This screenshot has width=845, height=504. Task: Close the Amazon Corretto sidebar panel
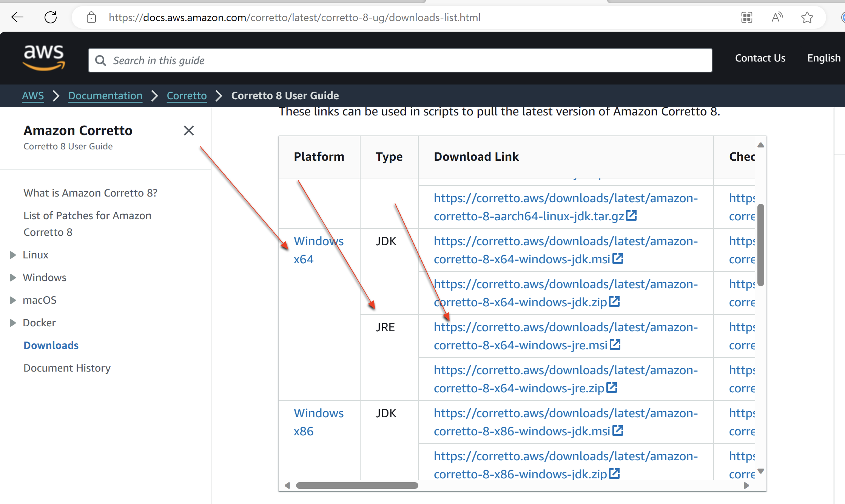coord(189,131)
